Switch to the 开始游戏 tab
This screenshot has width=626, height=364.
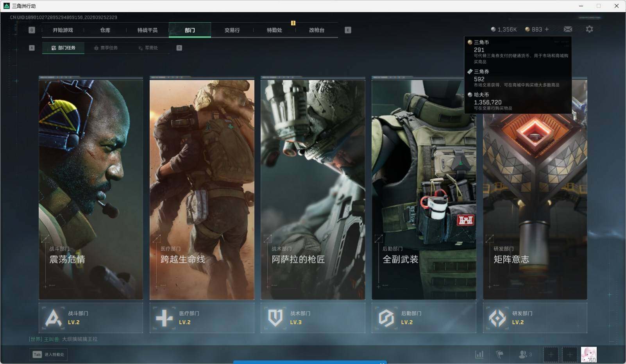[x=63, y=30]
